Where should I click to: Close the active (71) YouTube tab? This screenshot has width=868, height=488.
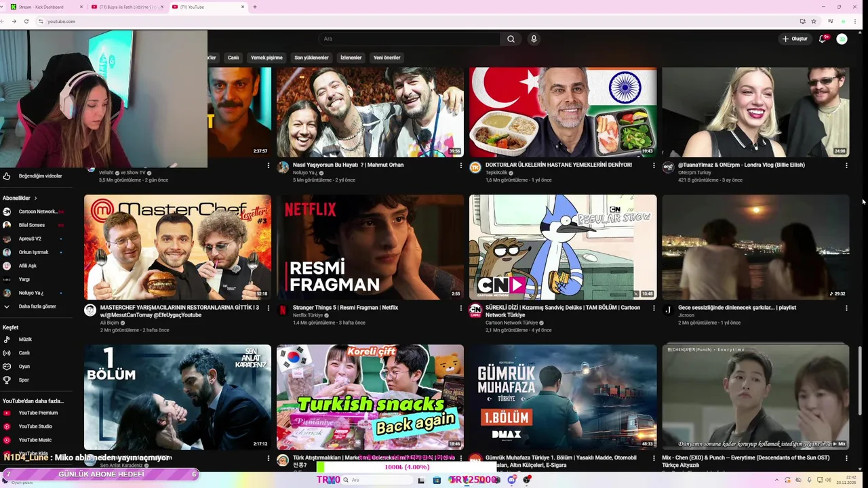click(243, 7)
